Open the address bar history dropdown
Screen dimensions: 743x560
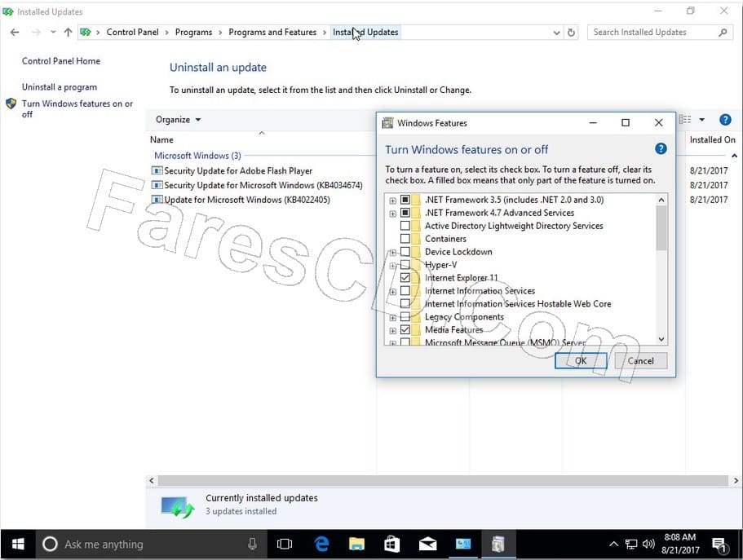(557, 33)
